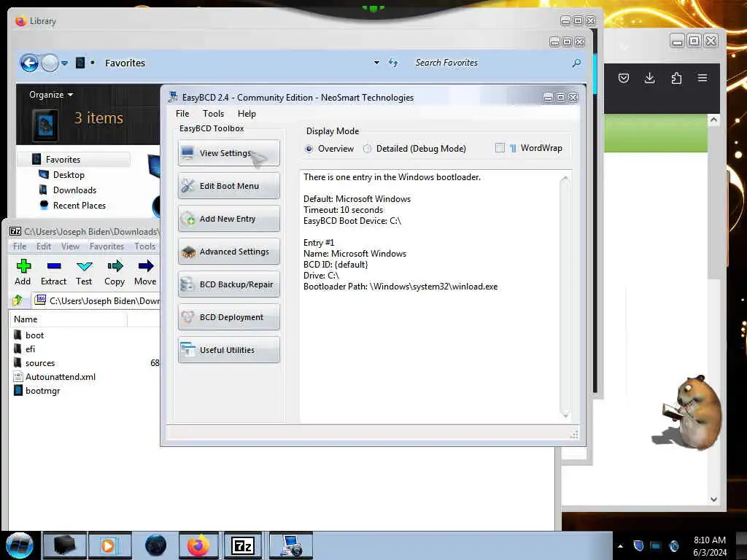Open BCD Deployment section

[x=228, y=317]
